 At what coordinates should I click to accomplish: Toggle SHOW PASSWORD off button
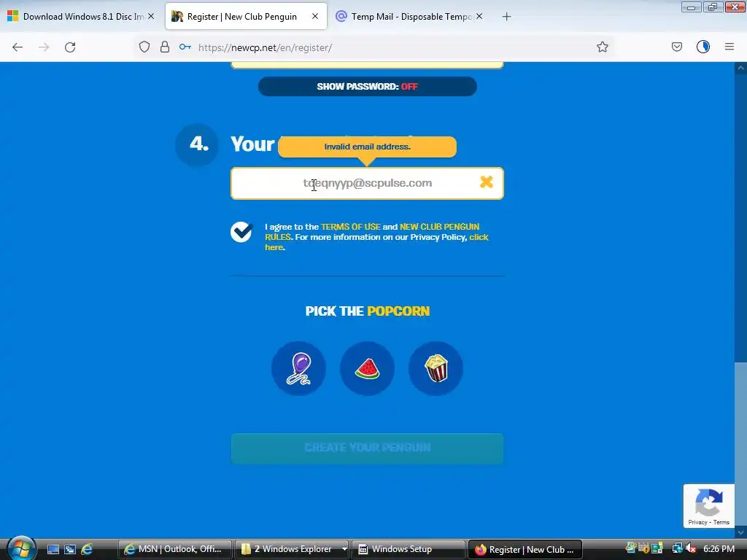pos(368,86)
